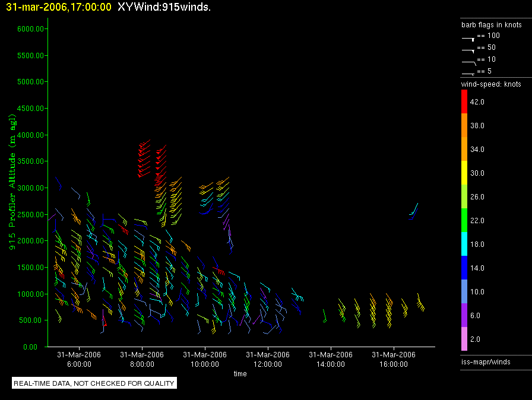
Task: Click the 2500.00 altitude tick label
Action: click(30, 214)
